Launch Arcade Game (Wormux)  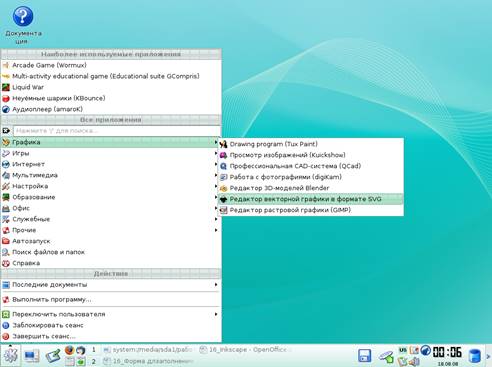(111, 65)
